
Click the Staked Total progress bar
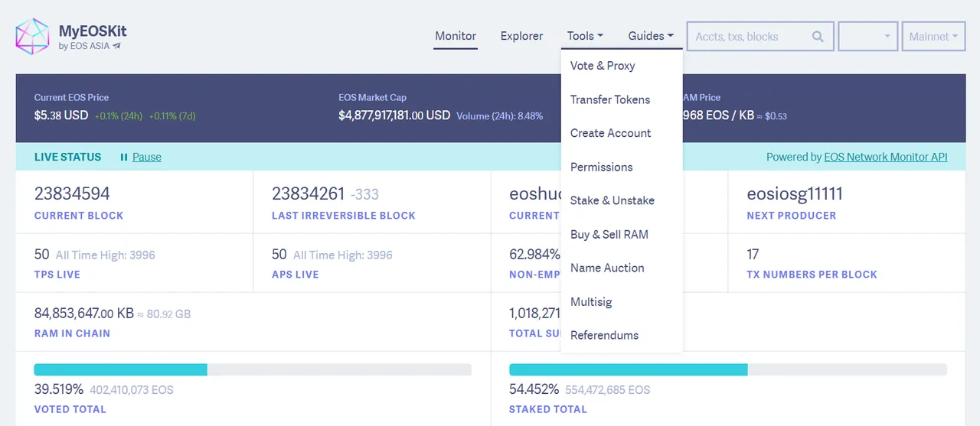click(727, 369)
